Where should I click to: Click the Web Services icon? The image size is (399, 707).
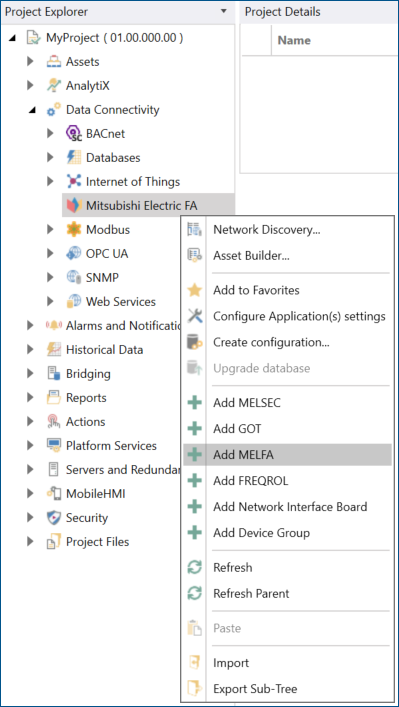[x=73, y=301]
